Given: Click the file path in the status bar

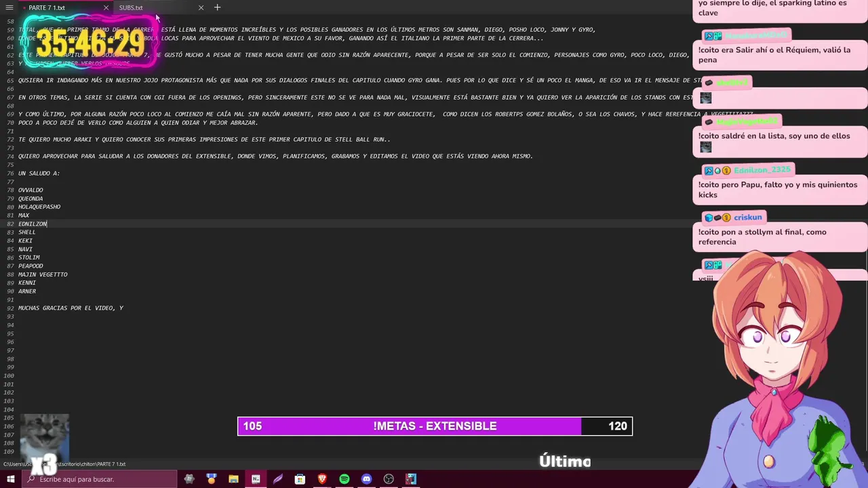Looking at the screenshot, I should pyautogui.click(x=64, y=464).
